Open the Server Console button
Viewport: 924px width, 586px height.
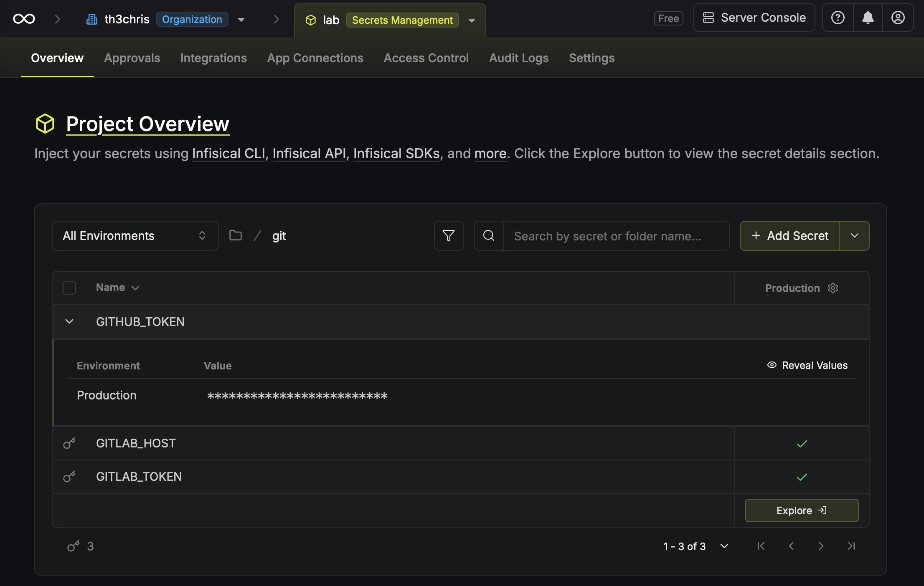click(754, 18)
